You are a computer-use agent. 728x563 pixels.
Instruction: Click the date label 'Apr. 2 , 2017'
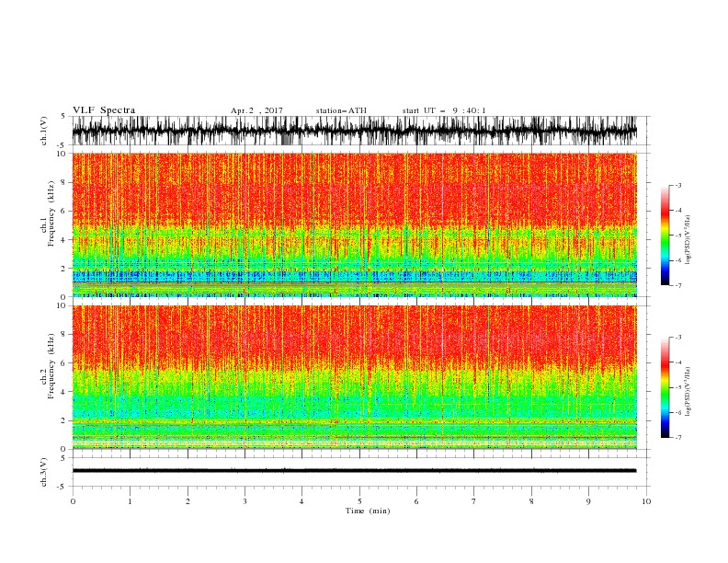[x=256, y=110]
